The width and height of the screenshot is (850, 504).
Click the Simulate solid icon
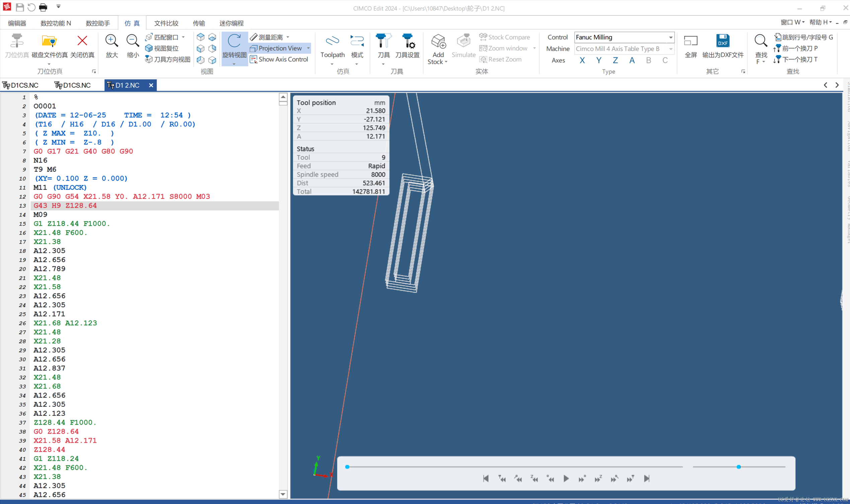[463, 41]
